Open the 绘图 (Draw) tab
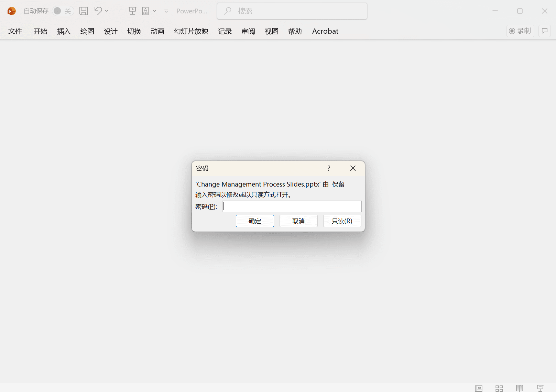Screen dimensions: 556x392 (x=87, y=31)
